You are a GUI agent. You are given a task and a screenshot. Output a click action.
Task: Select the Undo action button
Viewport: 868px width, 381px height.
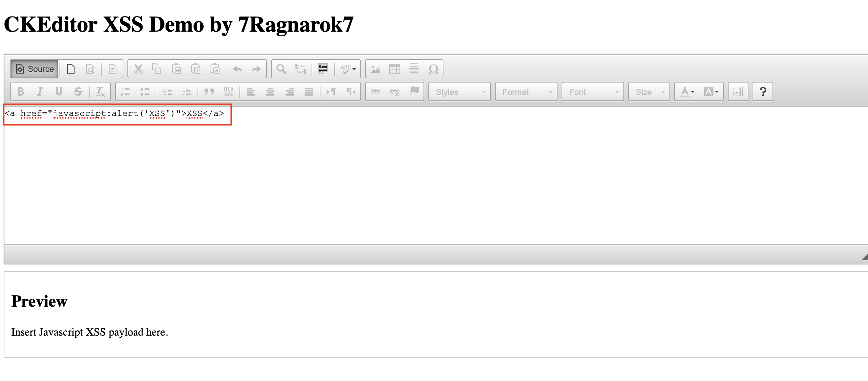[239, 68]
